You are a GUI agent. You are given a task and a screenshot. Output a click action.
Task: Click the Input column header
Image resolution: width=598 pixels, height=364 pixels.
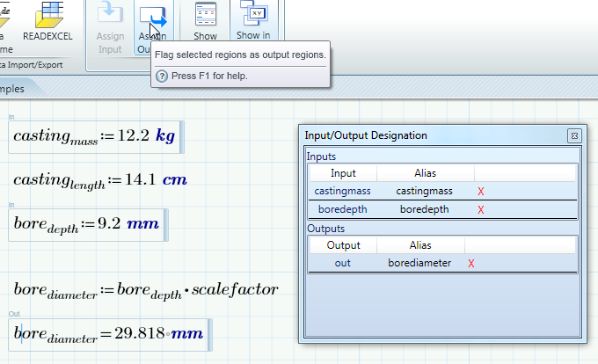pyautogui.click(x=343, y=173)
